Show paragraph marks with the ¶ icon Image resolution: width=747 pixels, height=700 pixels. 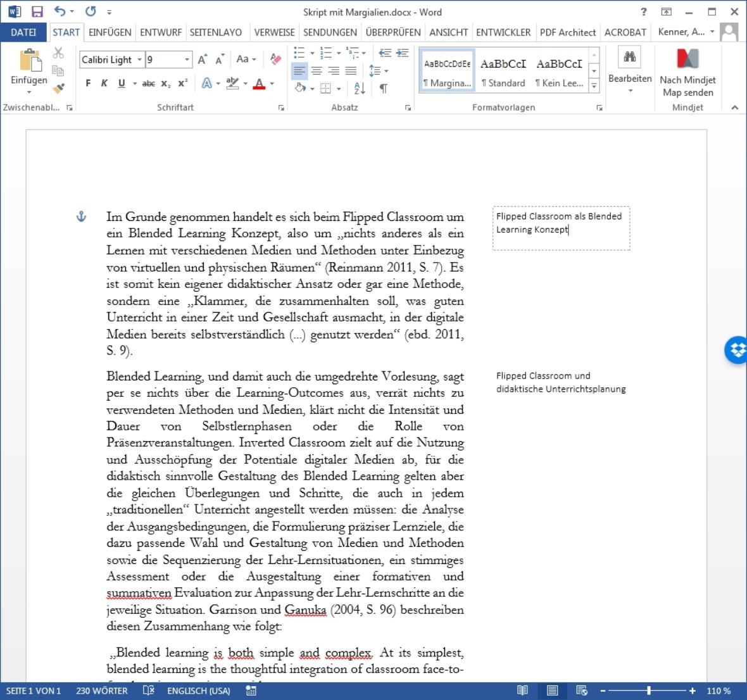[382, 88]
